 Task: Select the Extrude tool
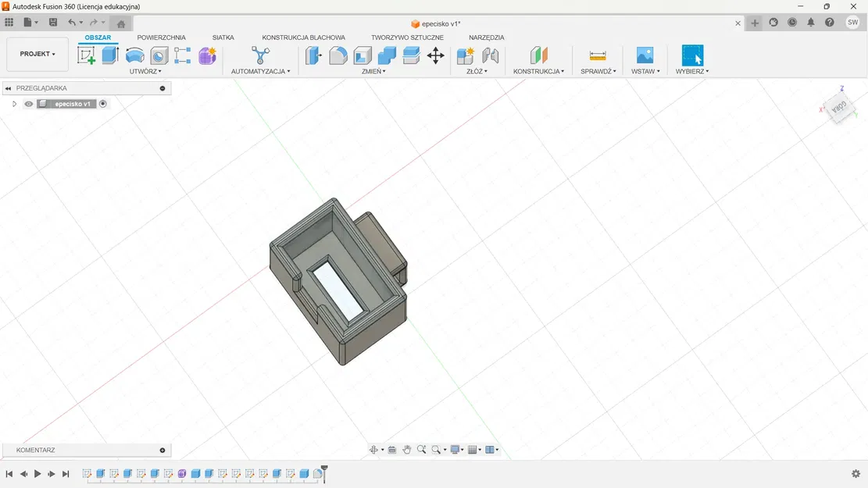[110, 55]
